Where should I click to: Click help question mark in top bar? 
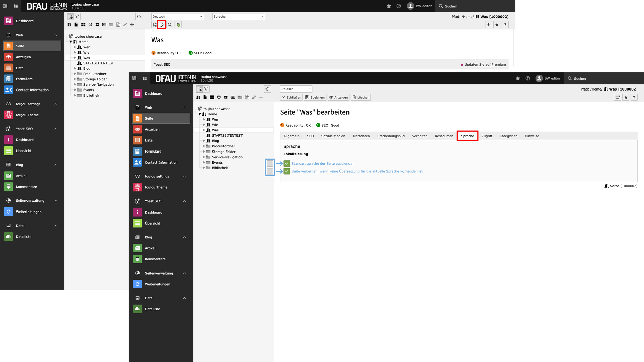click(x=528, y=78)
